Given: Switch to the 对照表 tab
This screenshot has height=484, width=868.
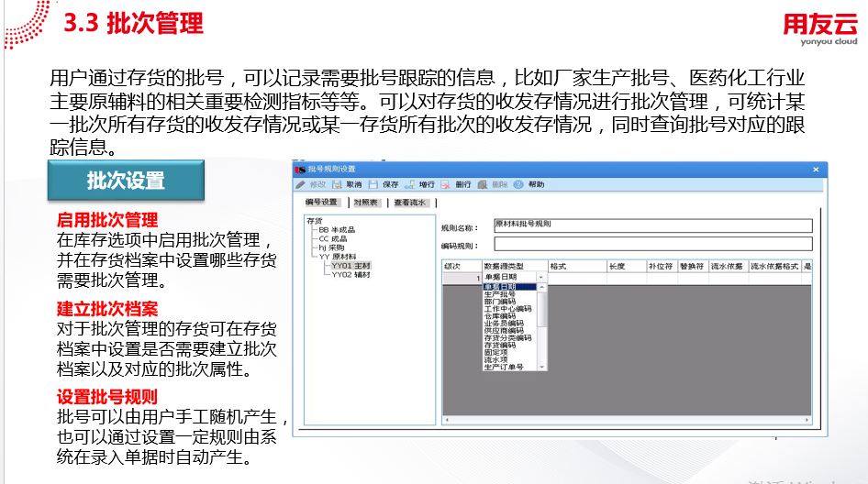Looking at the screenshot, I should (365, 203).
